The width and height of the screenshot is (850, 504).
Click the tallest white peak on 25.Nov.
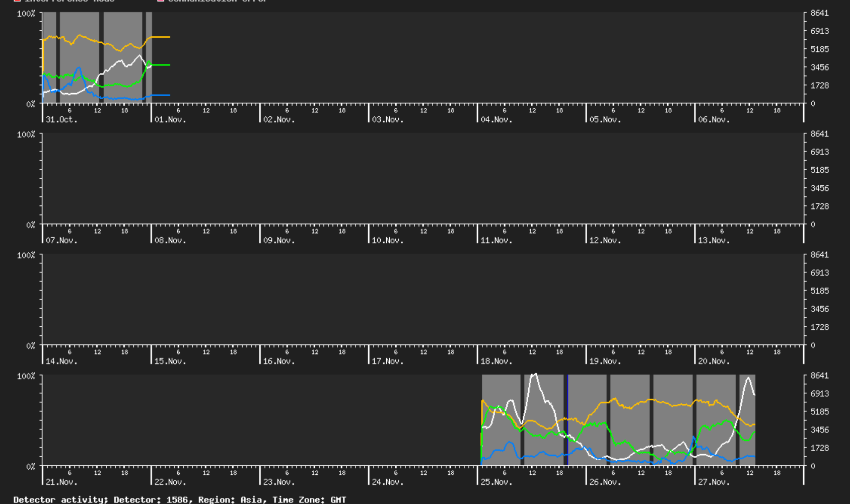[x=534, y=375]
